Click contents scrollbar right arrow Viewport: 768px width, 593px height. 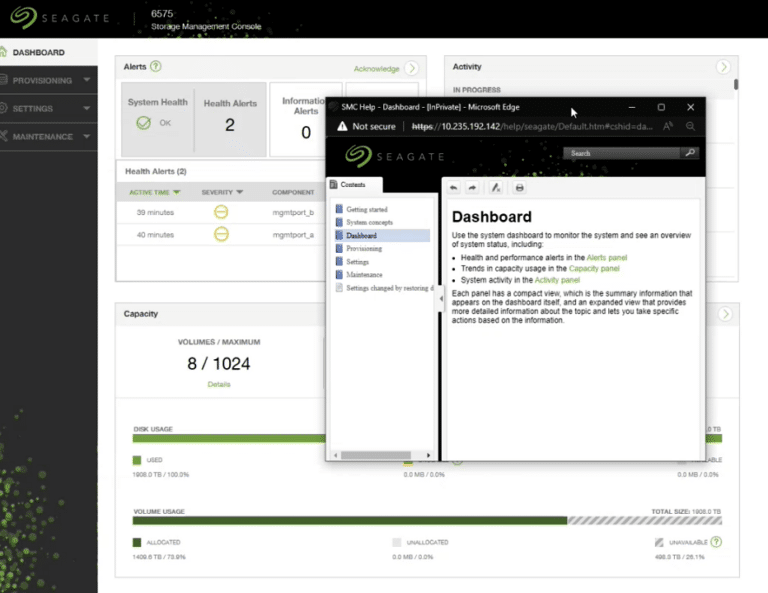tap(429, 455)
